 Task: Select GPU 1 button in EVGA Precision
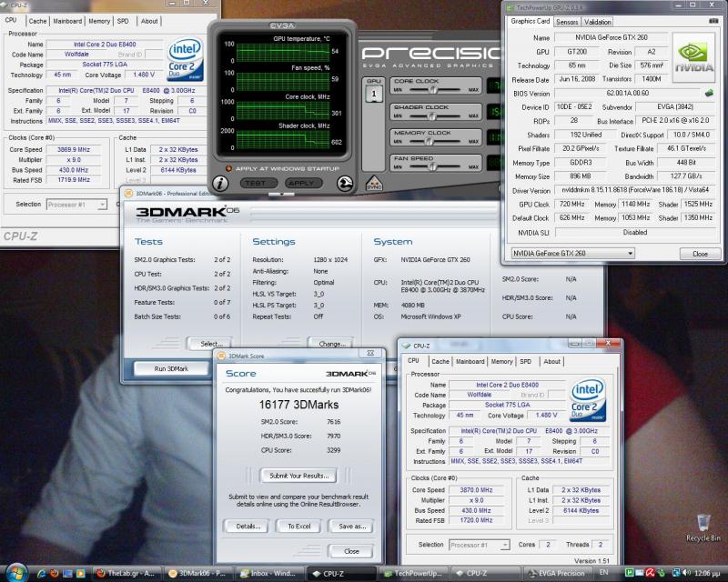click(x=374, y=95)
